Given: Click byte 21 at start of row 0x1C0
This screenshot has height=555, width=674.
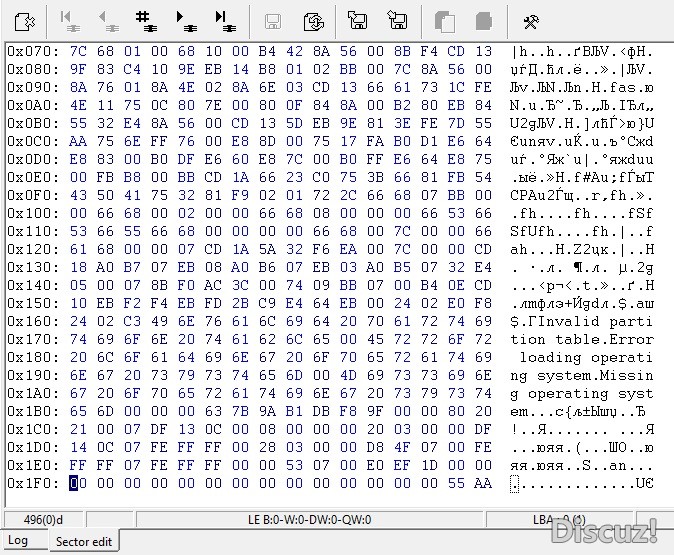Looking at the screenshot, I should pyautogui.click(x=78, y=429).
